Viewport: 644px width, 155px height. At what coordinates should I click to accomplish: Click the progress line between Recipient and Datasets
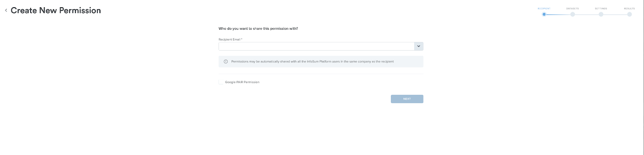click(x=558, y=14)
